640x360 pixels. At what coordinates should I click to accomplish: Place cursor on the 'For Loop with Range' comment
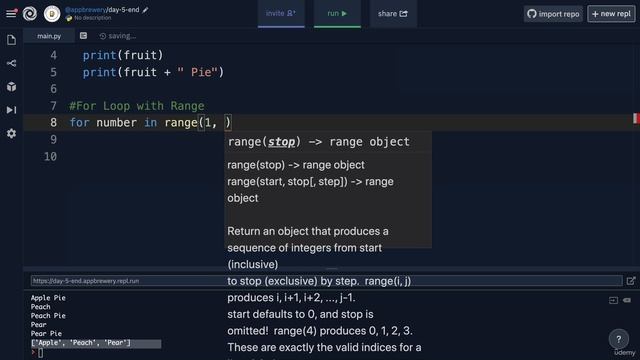coord(137,106)
